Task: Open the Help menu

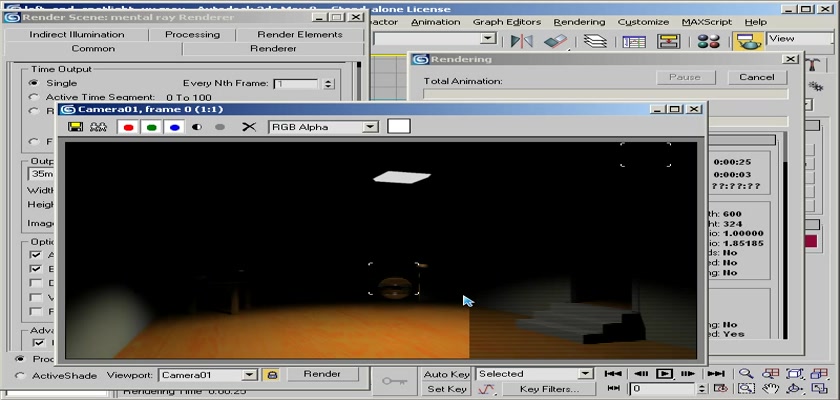Action: [x=755, y=22]
